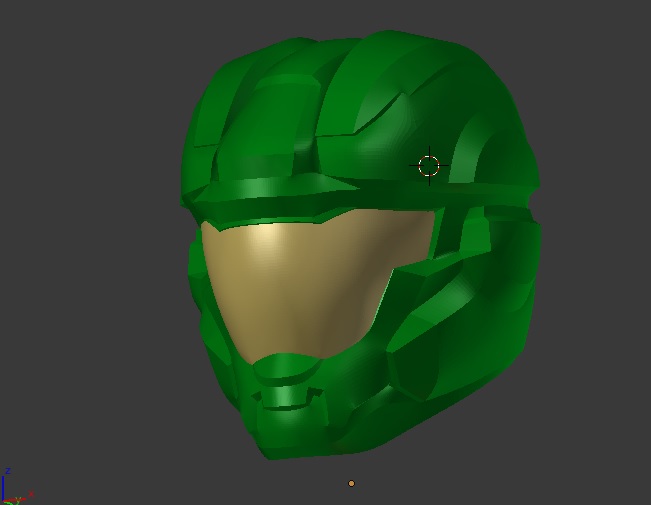Click the 3D cursor crosshair on the helmet
Screen dimensions: 651x505
tap(429, 166)
